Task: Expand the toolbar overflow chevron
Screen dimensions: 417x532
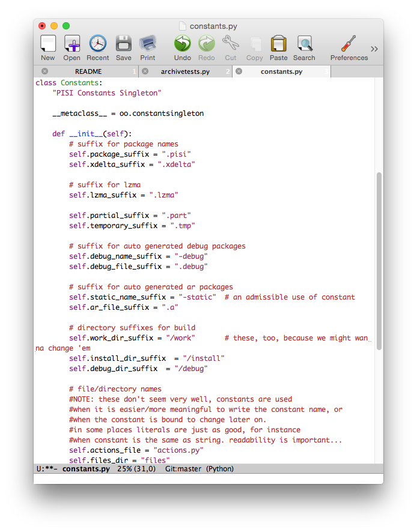Action: click(374, 49)
